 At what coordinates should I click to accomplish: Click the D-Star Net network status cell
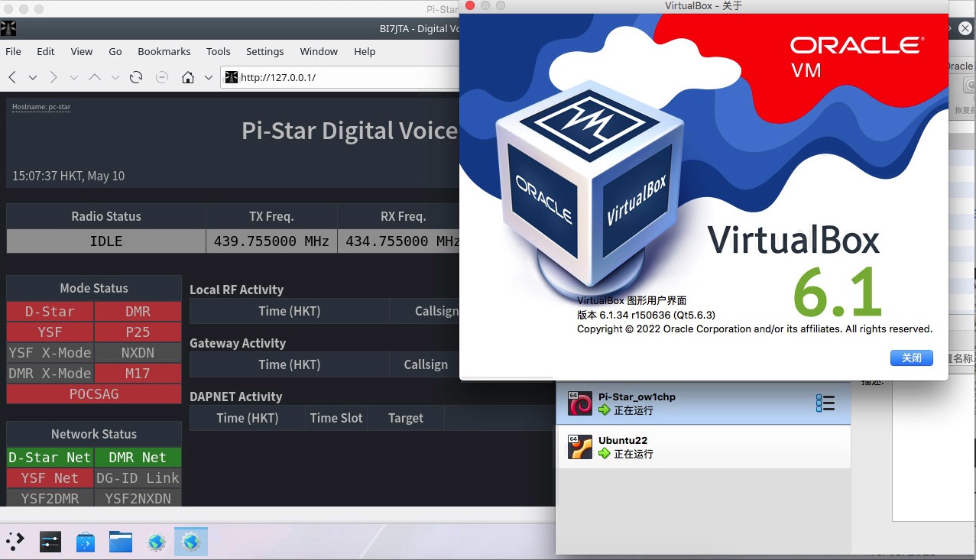[50, 458]
